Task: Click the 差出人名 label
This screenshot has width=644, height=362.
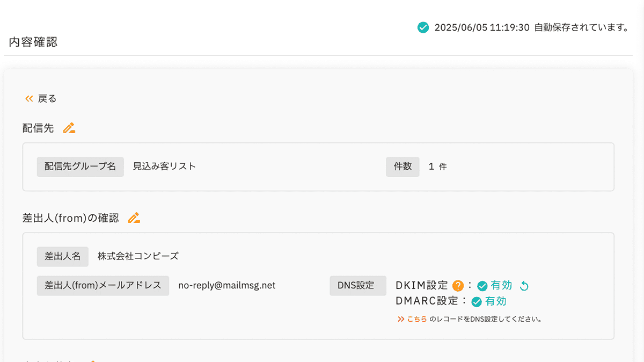Action: pos(62,256)
